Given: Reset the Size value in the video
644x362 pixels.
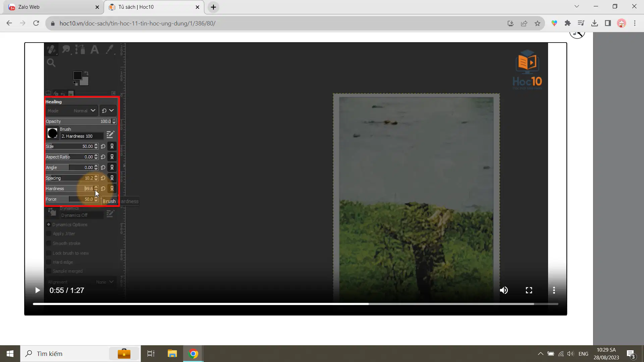Looking at the screenshot, I should click(x=103, y=146).
